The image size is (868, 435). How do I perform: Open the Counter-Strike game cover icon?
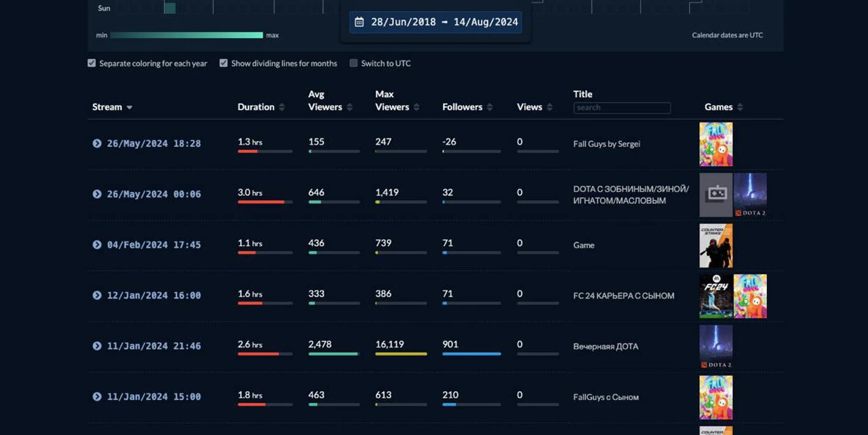point(716,245)
